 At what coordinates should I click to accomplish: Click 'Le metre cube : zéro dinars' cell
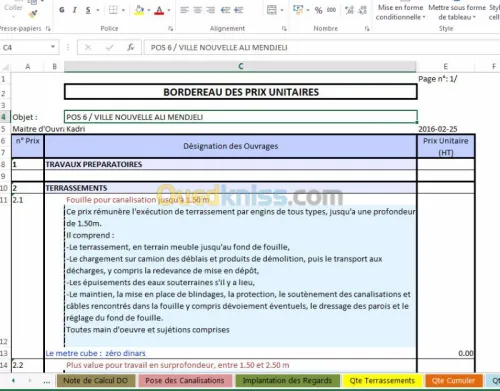(230, 353)
